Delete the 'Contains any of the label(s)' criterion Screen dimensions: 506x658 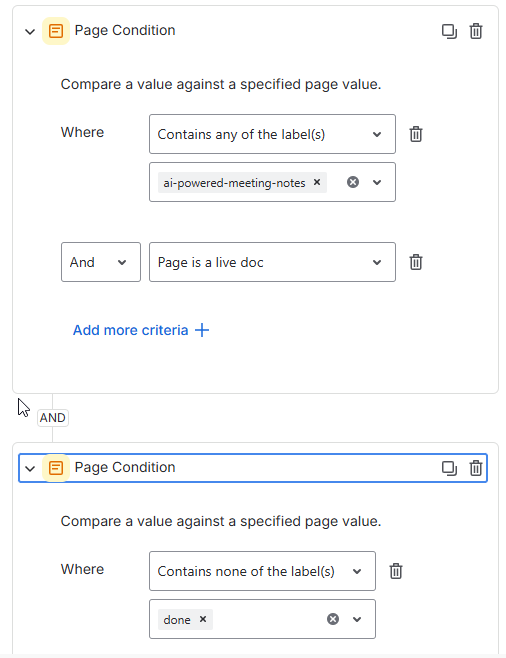(x=416, y=134)
